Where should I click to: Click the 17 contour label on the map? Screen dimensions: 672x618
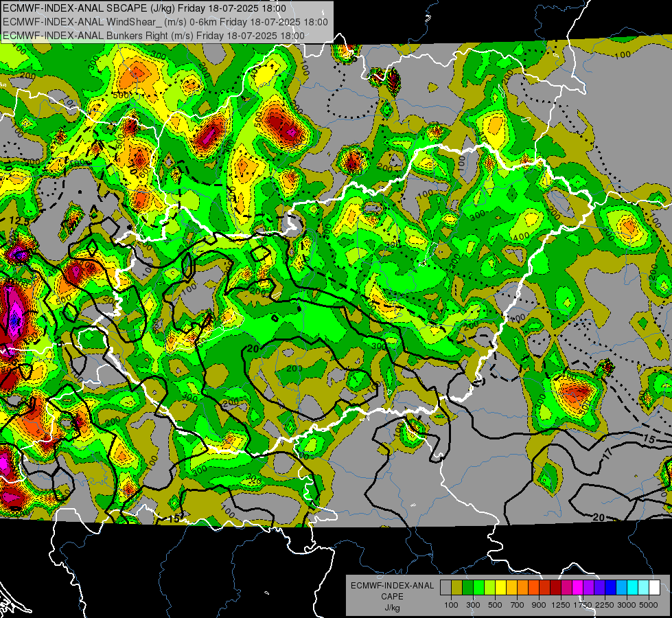(607, 454)
